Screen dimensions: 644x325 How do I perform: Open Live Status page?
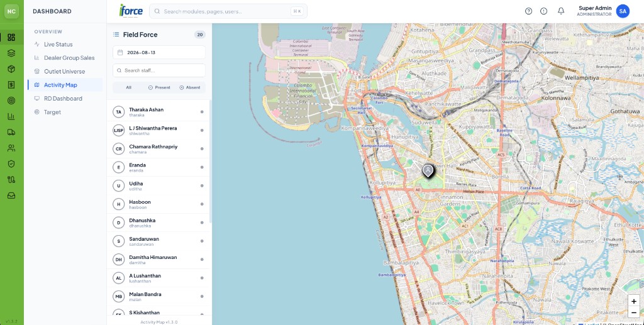(x=65, y=44)
